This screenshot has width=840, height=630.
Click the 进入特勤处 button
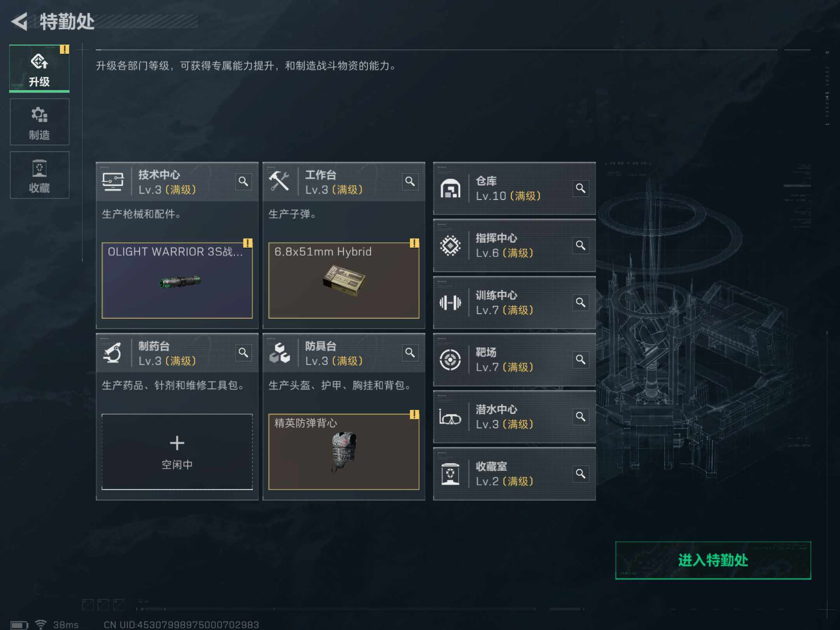(x=713, y=560)
